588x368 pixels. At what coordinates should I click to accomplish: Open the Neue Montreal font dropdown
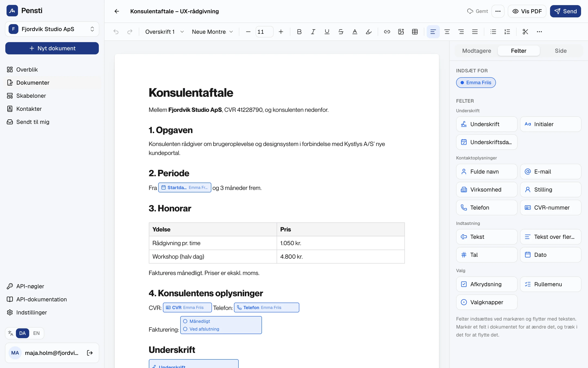point(212,32)
